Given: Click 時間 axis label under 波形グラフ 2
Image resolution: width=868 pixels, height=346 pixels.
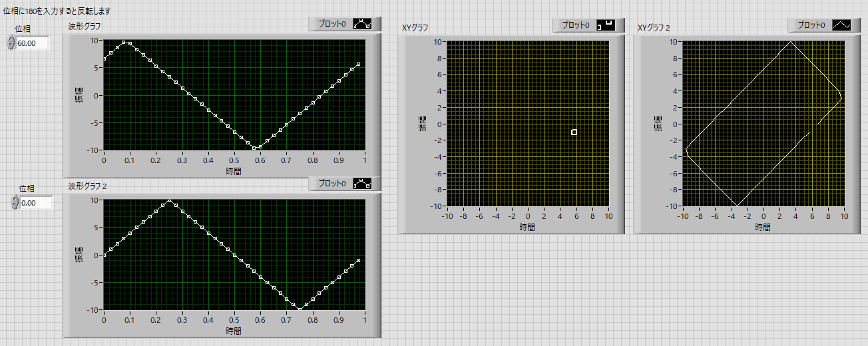Looking at the screenshot, I should pos(234,331).
